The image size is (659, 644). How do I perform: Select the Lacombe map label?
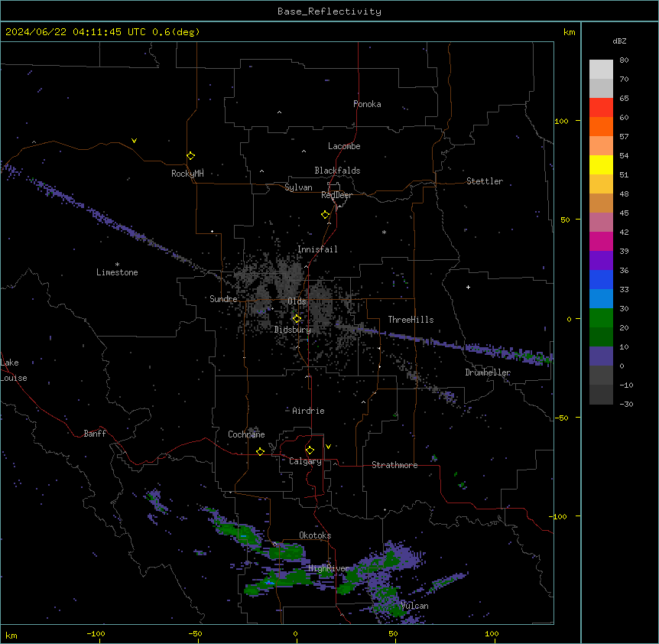[x=344, y=146]
